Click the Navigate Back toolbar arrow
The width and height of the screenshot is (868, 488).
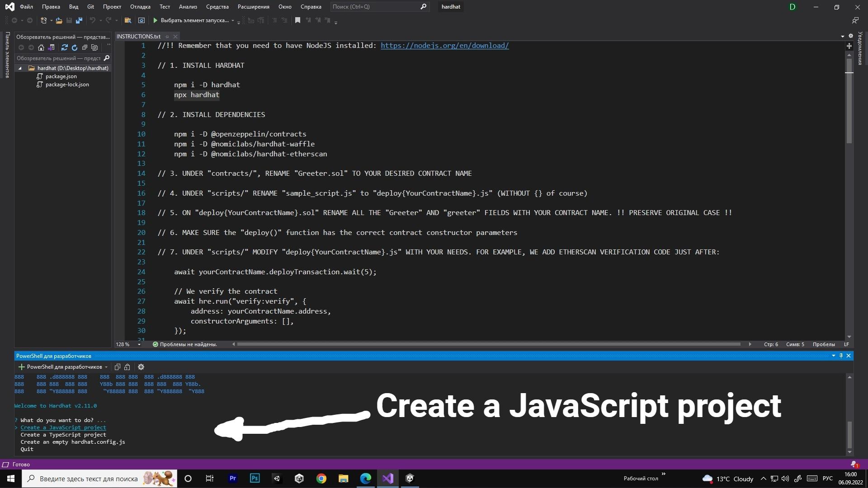[x=14, y=20]
